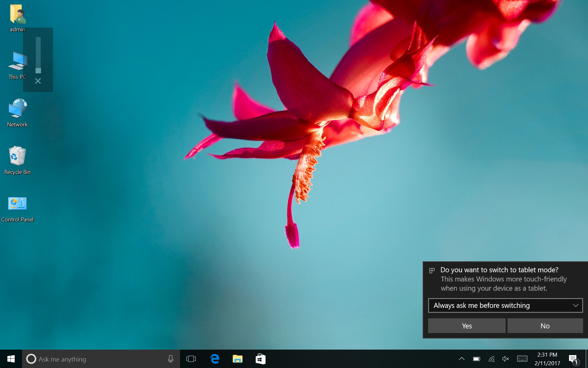Screen dimensions: 588x368
Task: Open File Explorer from taskbar
Action: [x=238, y=359]
